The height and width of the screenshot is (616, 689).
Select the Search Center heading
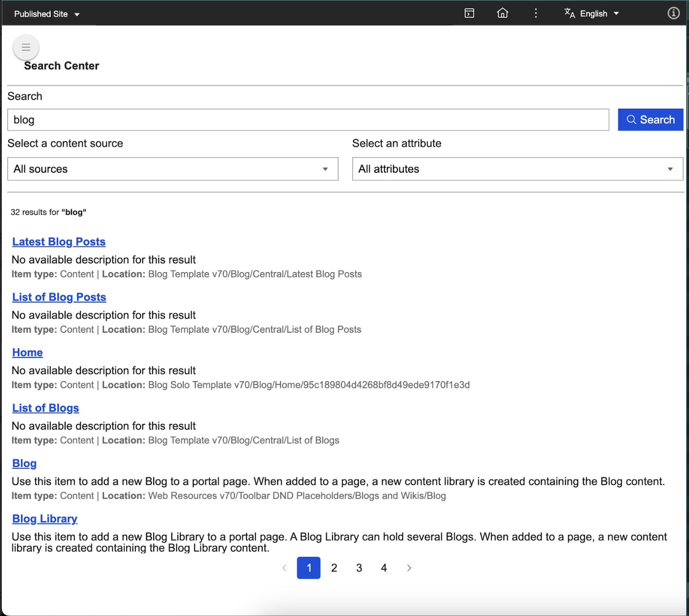[x=62, y=66]
